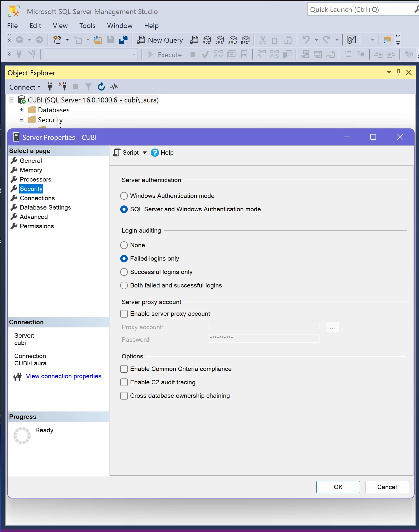Click the Navigate Backward arrow icon

20,40
